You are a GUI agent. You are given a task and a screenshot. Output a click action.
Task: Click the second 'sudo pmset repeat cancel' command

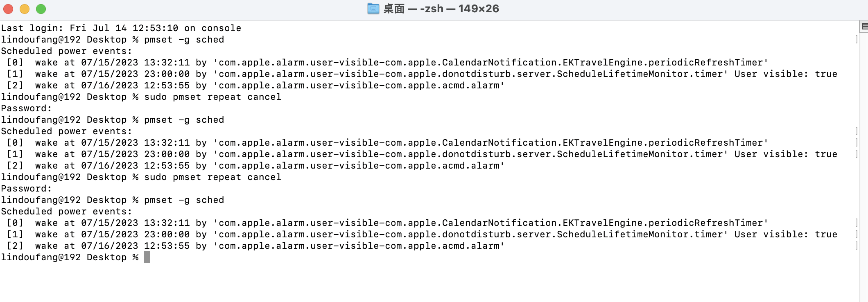[212, 177]
